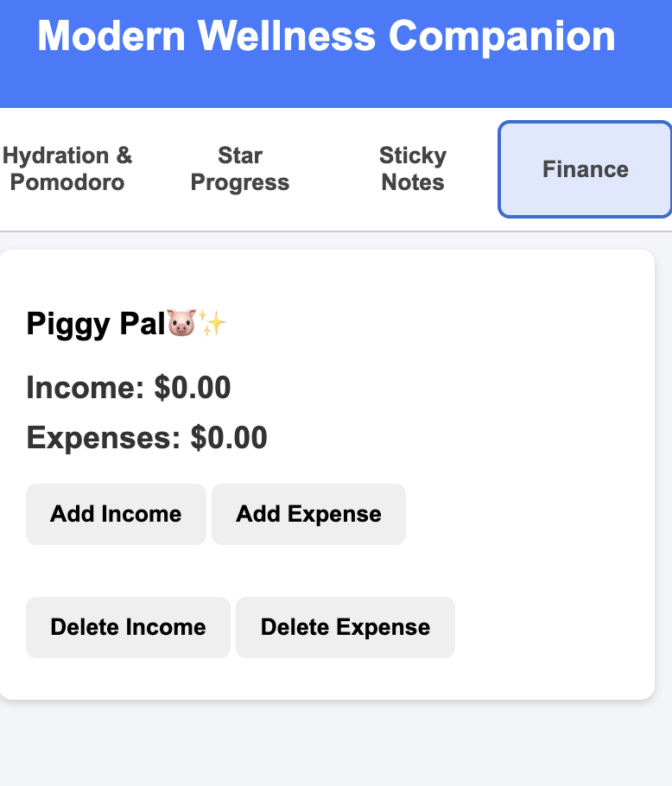Click the word Notes in the third tab

coord(413,183)
